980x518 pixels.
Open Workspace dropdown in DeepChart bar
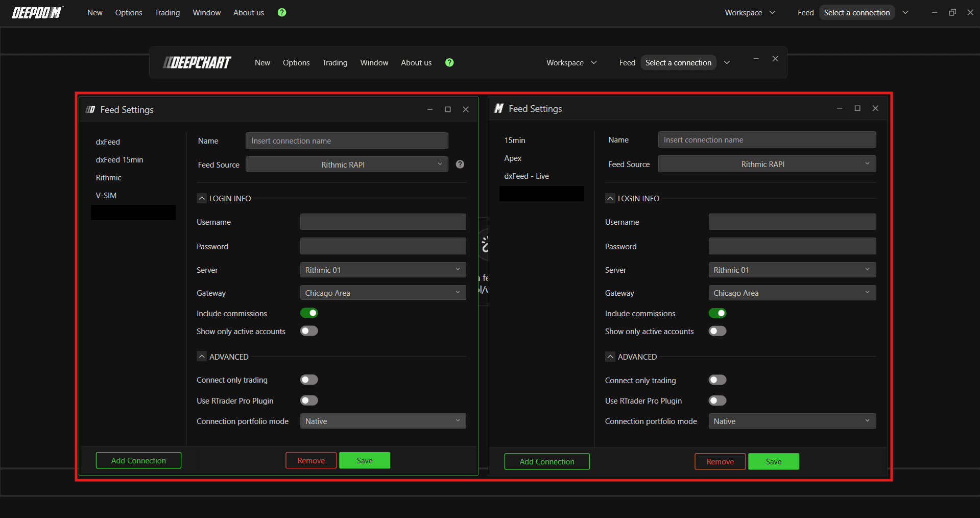coord(571,62)
